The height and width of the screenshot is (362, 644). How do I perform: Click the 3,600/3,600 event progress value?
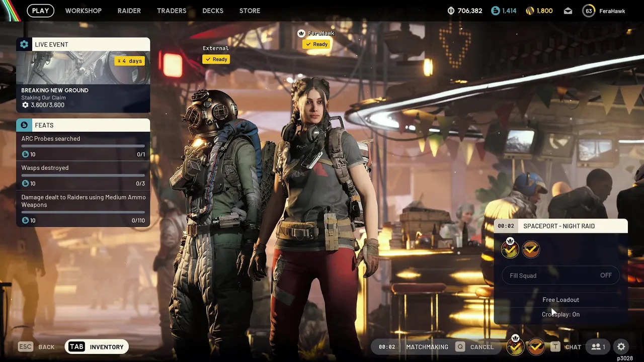[x=47, y=105]
